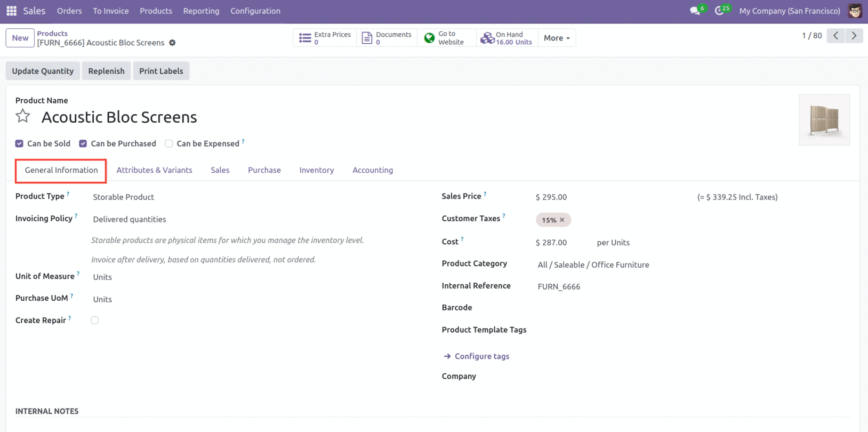Switch to the Attributes & Variants tab

click(x=154, y=170)
